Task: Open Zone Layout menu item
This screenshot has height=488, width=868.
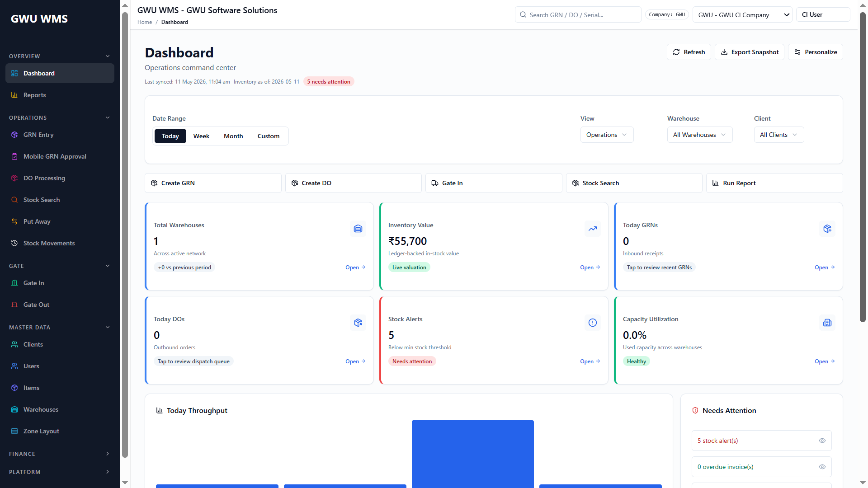Action: (x=60, y=431)
